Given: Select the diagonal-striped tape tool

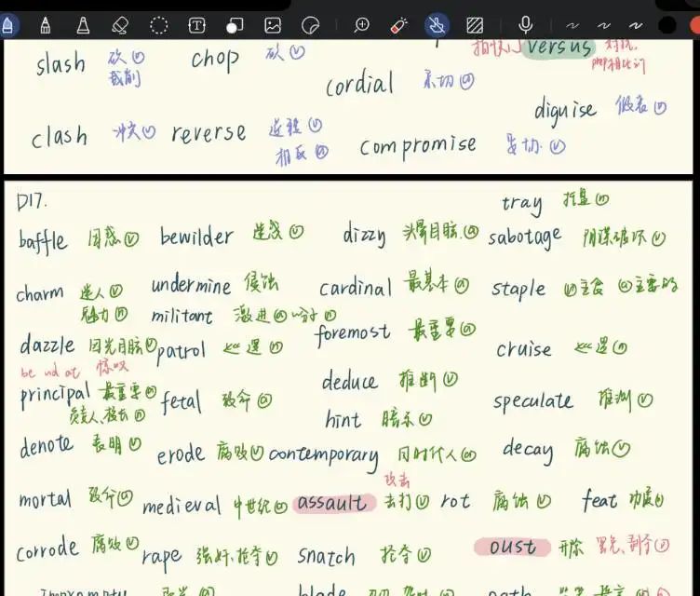Looking at the screenshot, I should (x=475, y=25).
